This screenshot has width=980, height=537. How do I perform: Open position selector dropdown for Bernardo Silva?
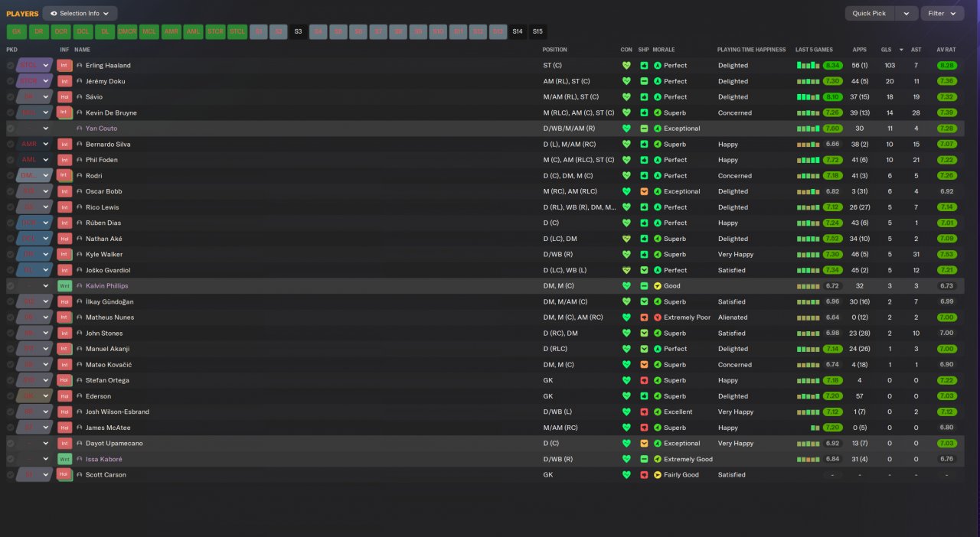(46, 145)
